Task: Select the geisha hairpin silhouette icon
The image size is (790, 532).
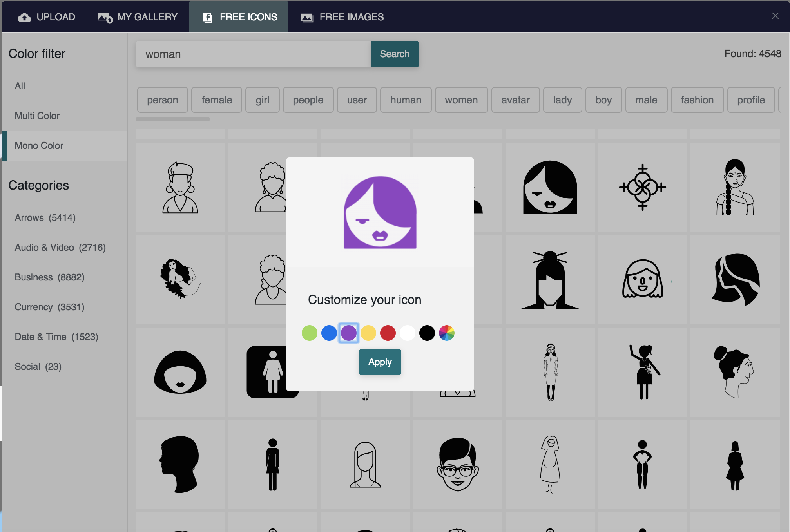Action: pyautogui.click(x=550, y=280)
